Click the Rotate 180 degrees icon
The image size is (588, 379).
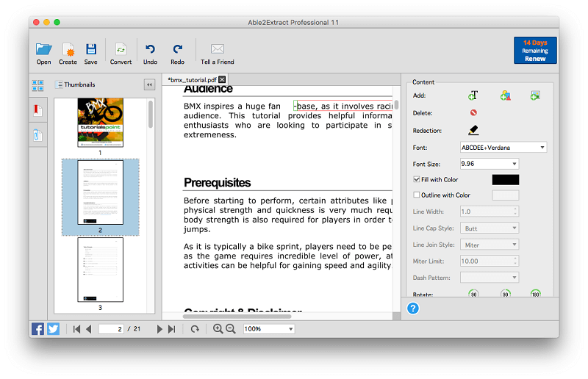(x=535, y=294)
